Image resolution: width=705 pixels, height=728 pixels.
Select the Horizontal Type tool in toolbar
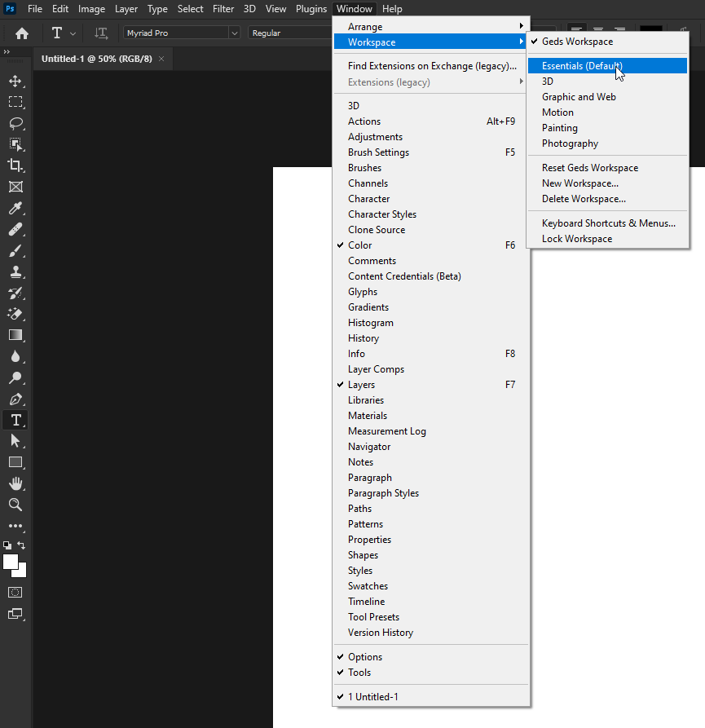(x=15, y=420)
